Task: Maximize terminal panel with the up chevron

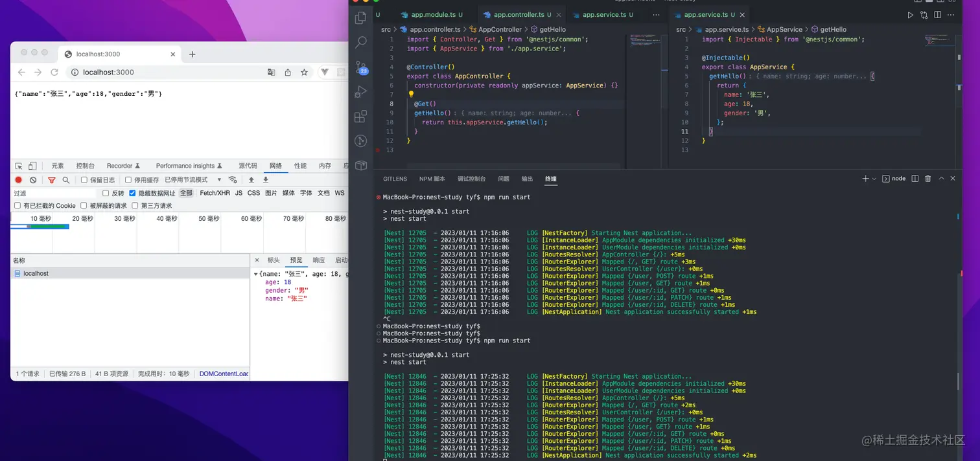Action: pyautogui.click(x=942, y=179)
